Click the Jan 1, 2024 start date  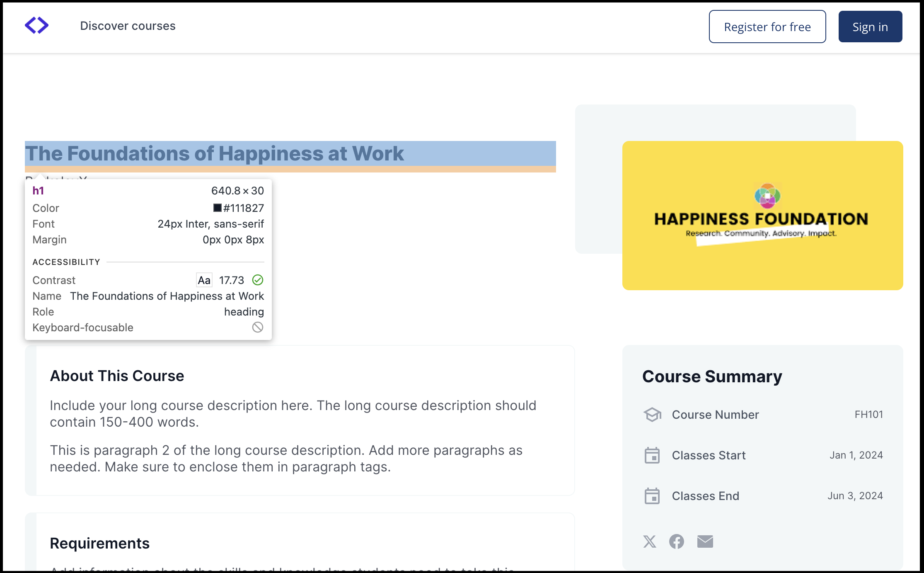(856, 455)
